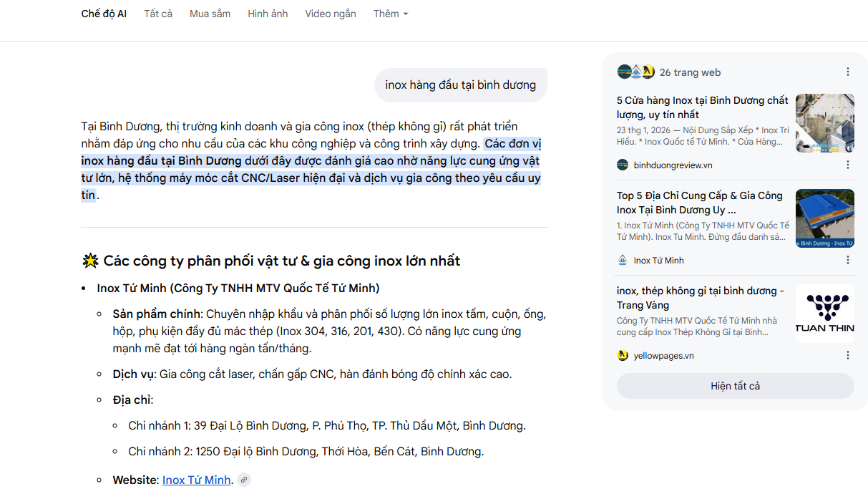Click the "Inox Tứ Minh (Công Ty TNHH MTV Quốc Tế Tứ Minh)" title
868x489 pixels.
coord(238,289)
